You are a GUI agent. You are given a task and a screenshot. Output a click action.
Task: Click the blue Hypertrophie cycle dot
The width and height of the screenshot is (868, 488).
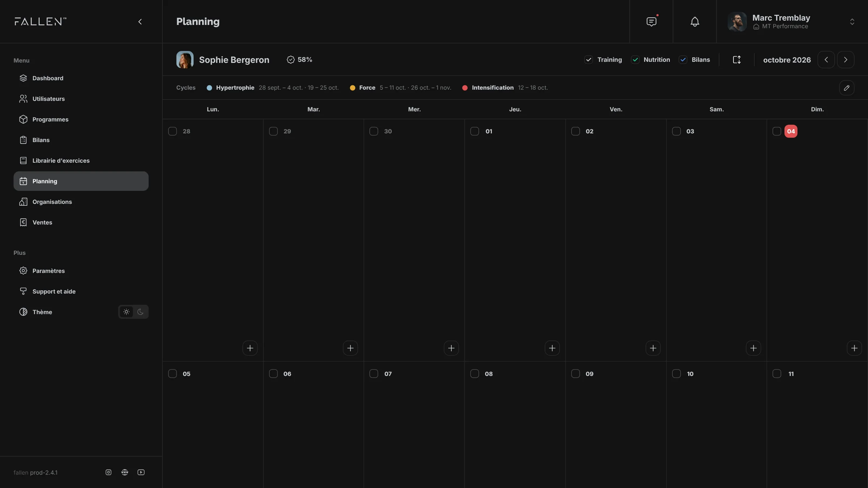coord(209,88)
